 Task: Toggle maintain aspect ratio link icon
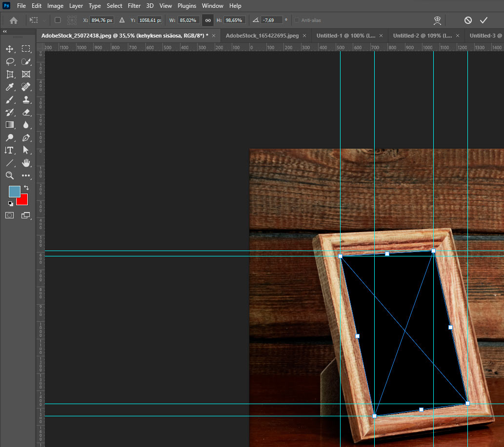tap(208, 20)
